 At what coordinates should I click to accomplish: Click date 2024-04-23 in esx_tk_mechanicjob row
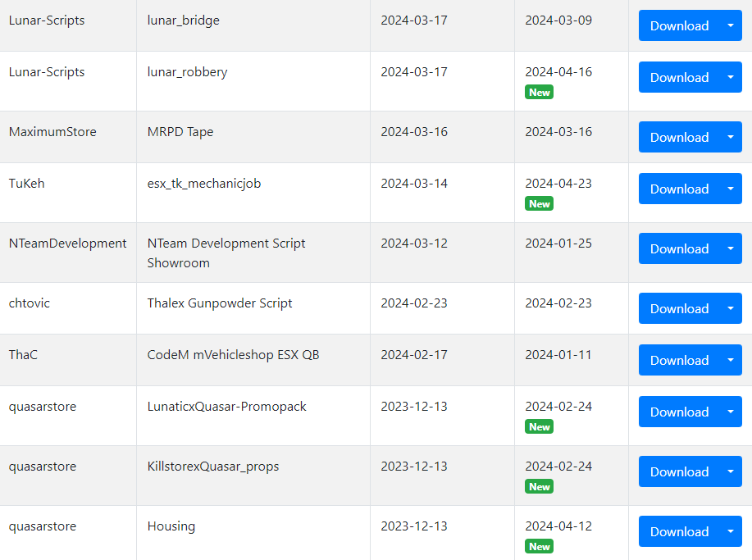558,184
